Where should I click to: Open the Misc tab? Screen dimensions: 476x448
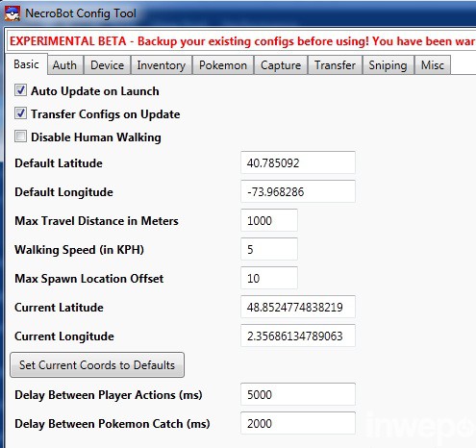(433, 65)
